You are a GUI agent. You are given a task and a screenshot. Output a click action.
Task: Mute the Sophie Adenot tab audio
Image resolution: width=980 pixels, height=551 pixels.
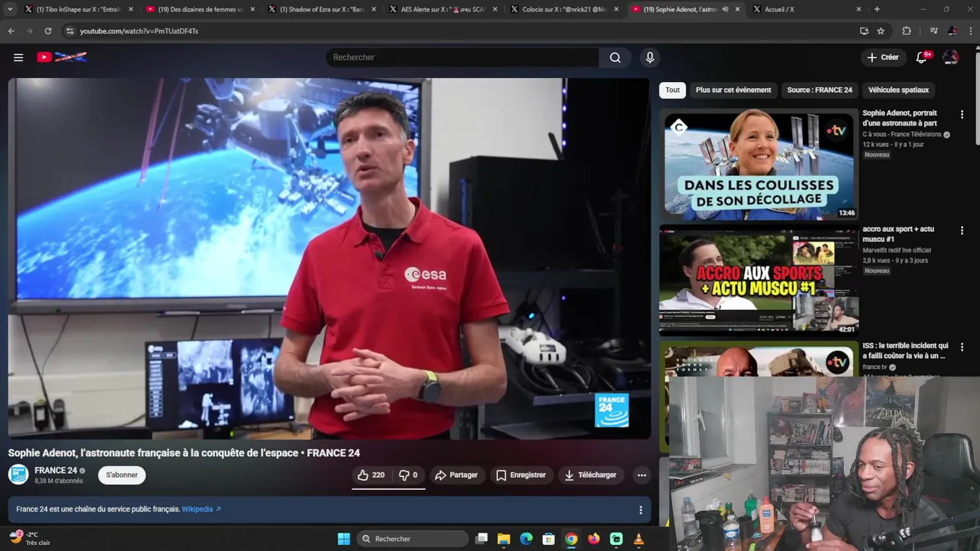(724, 9)
